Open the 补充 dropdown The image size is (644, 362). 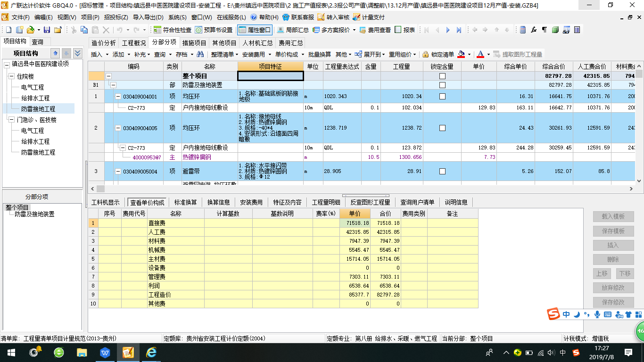pos(143,54)
